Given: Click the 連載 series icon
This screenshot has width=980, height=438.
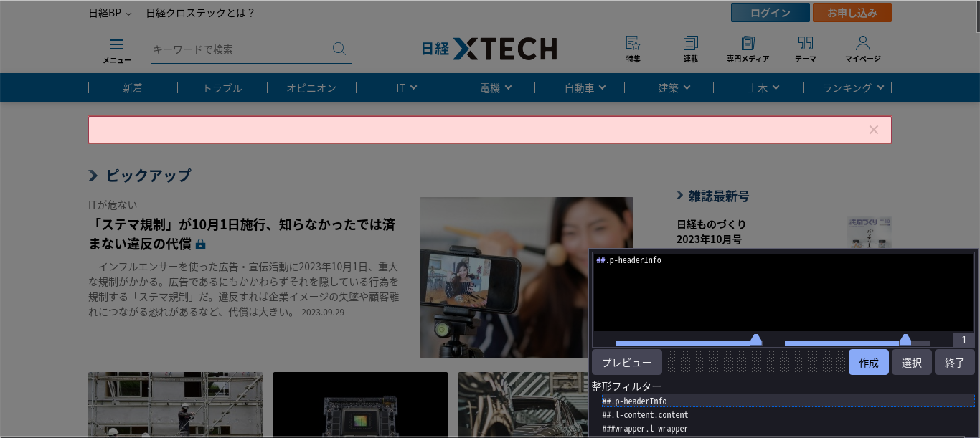Looking at the screenshot, I should point(690,44).
